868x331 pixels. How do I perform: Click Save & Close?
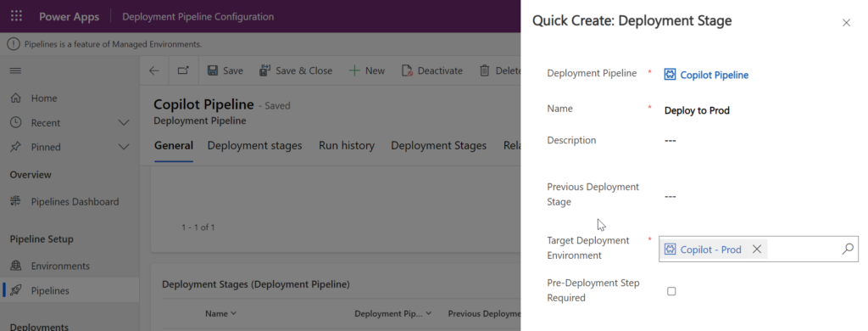point(296,70)
